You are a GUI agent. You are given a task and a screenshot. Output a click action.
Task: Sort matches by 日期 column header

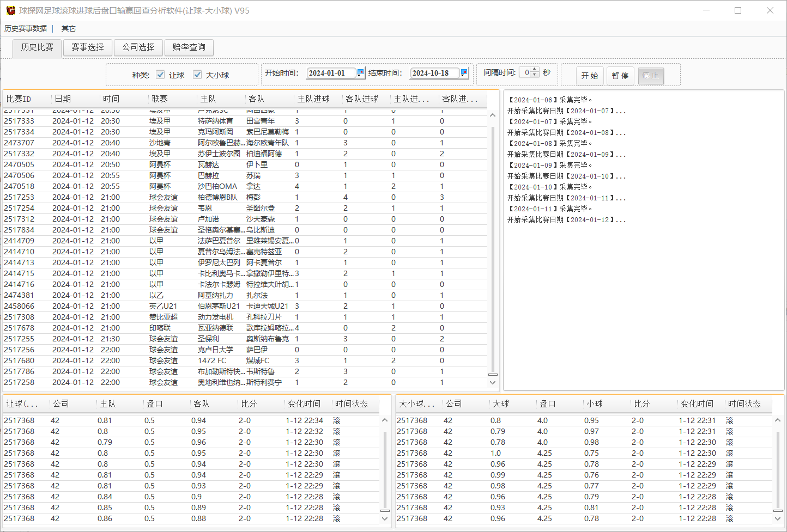(x=75, y=99)
